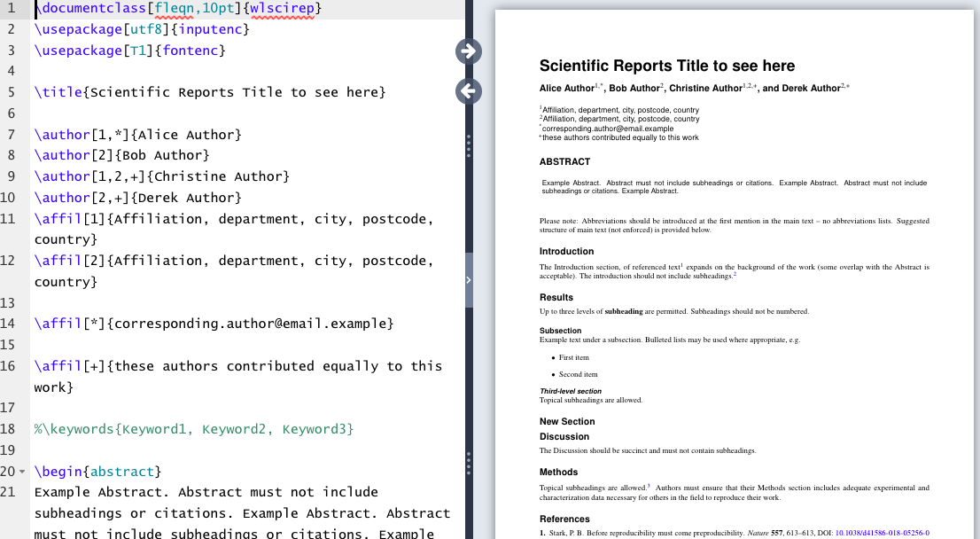
Task: Place cursor on commented keywords line
Action: tap(193, 429)
